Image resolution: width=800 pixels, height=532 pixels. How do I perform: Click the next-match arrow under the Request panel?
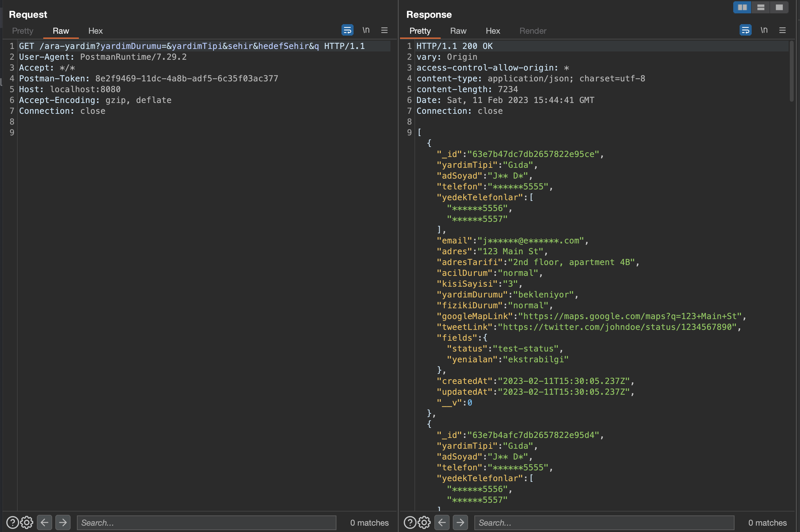[x=63, y=522]
